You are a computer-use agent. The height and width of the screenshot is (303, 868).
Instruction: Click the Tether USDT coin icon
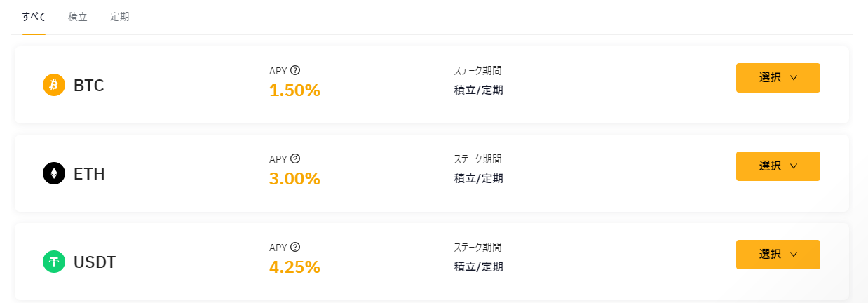(x=54, y=262)
